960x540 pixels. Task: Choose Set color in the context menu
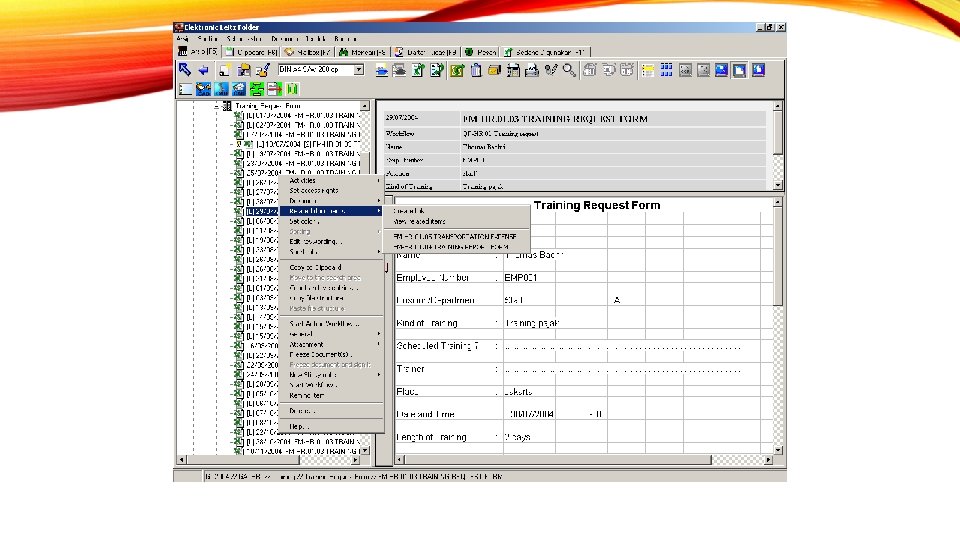point(331,221)
